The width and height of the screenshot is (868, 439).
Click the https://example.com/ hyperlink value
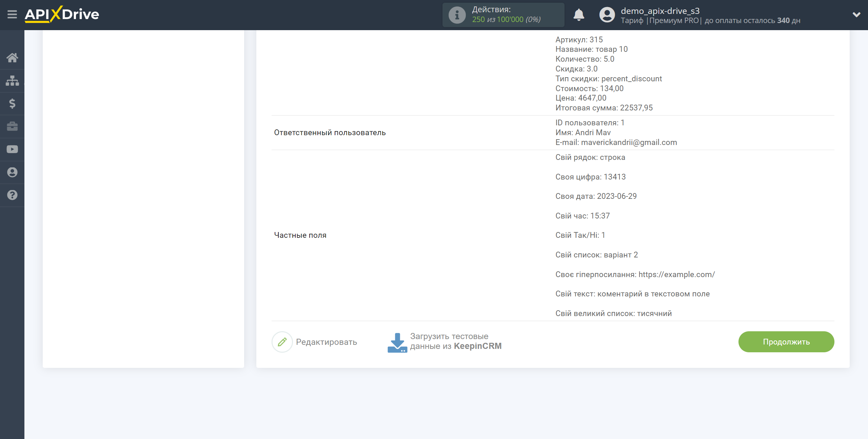677,274
